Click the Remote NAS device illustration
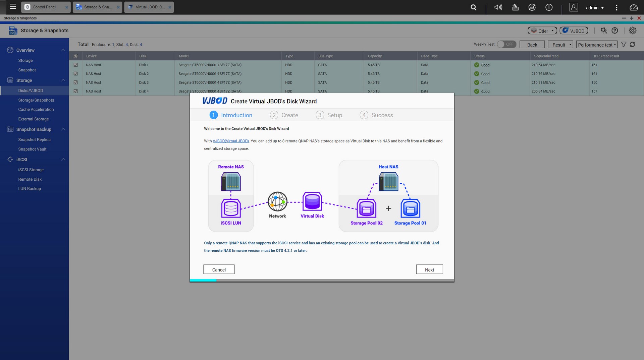The width and height of the screenshot is (644, 360). [x=231, y=181]
